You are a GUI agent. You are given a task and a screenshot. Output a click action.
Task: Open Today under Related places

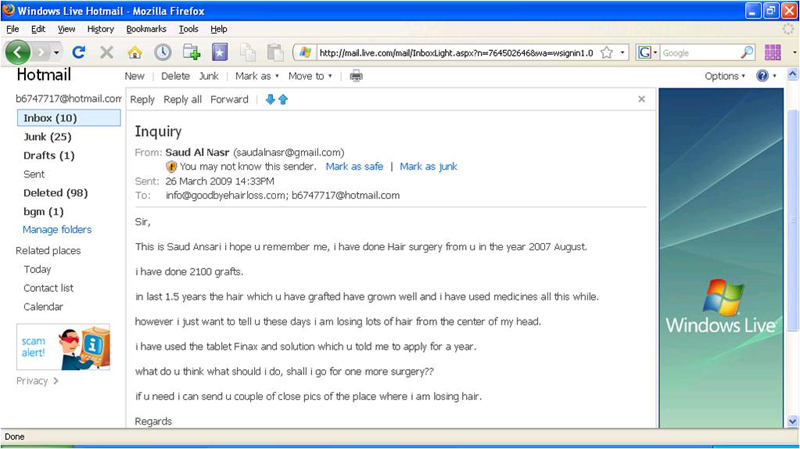click(x=37, y=269)
